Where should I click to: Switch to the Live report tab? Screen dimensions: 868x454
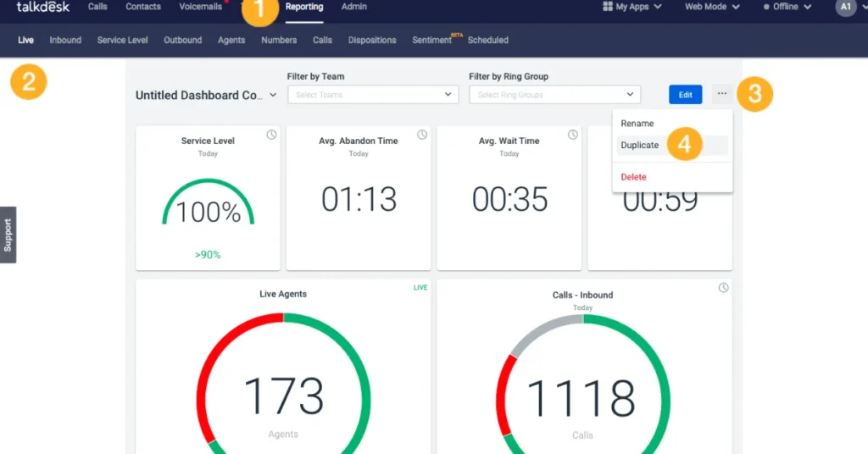pyautogui.click(x=26, y=41)
